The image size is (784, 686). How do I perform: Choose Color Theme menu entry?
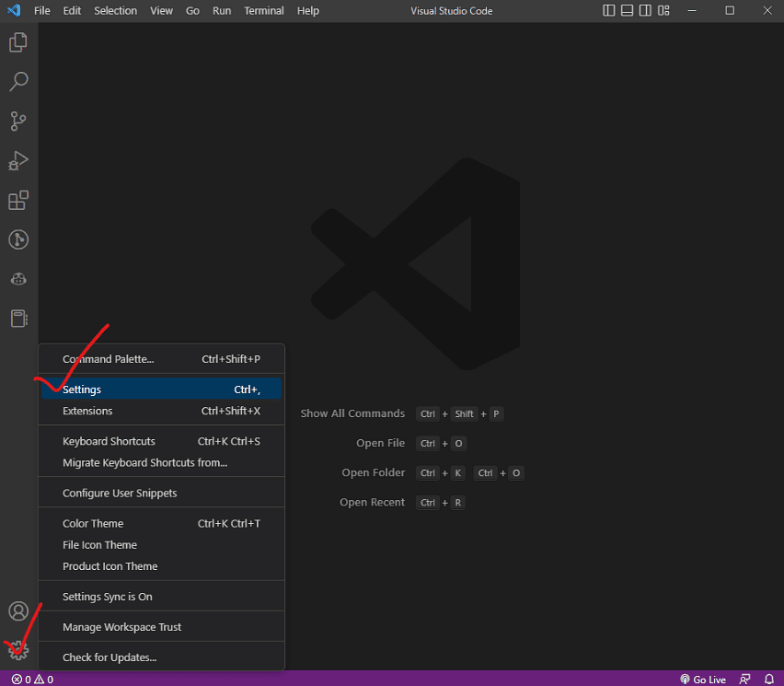click(162, 523)
